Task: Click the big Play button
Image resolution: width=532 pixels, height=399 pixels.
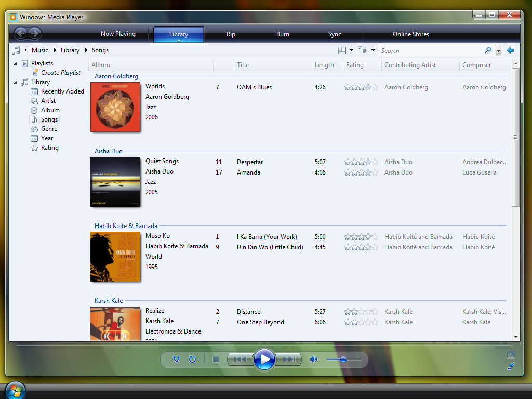Action: click(x=264, y=359)
